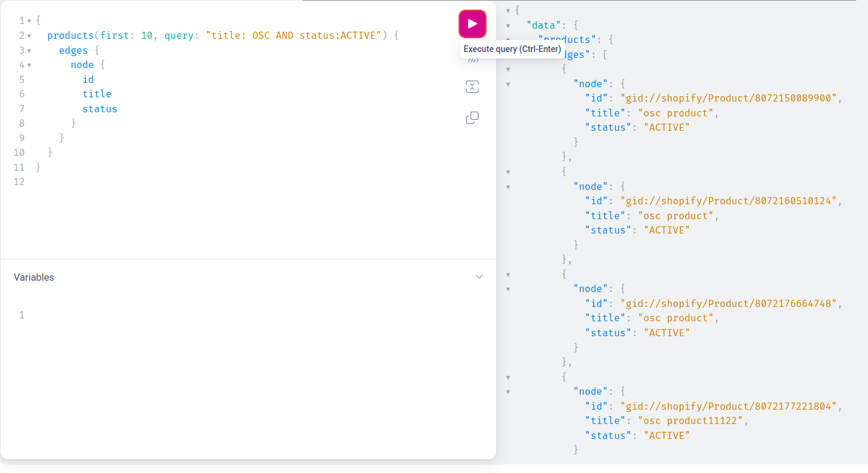This screenshot has width=868, height=473.
Task: Click the query string "title: OSC AND status:ACTIVE"
Action: pos(293,36)
